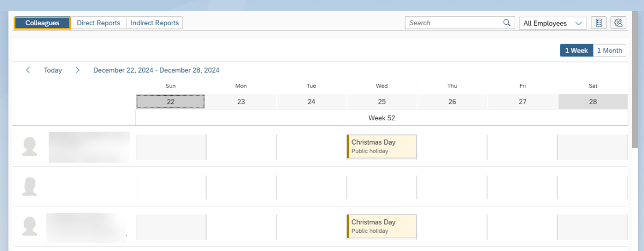The height and width of the screenshot is (251, 644).
Task: Select Sunday 22 date header
Action: coord(171,102)
